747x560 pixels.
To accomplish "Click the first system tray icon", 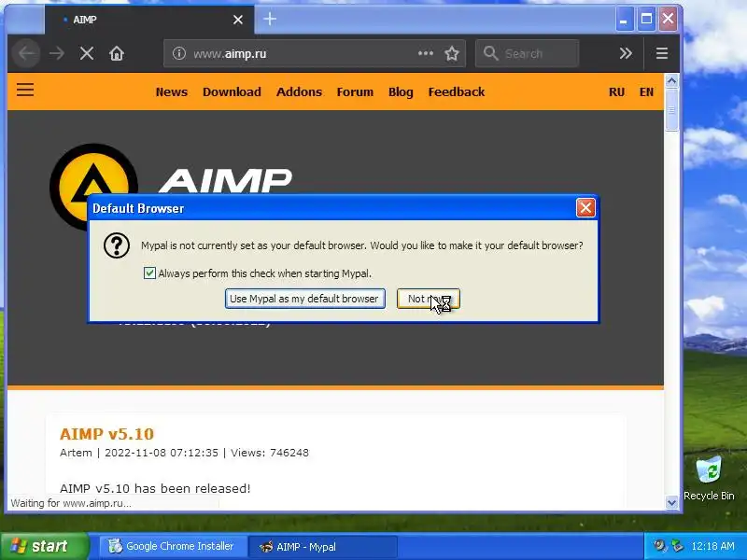I will click(x=660, y=546).
